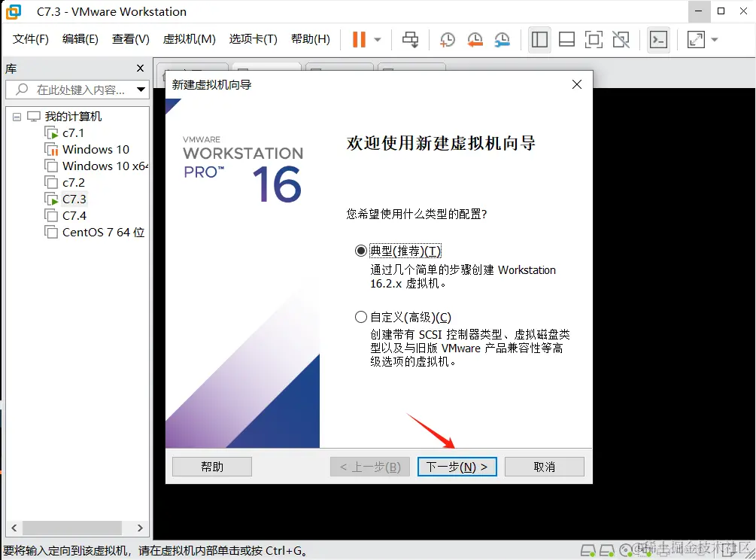Open the 帮助(H) menu
The image size is (756, 560).
[311, 39]
